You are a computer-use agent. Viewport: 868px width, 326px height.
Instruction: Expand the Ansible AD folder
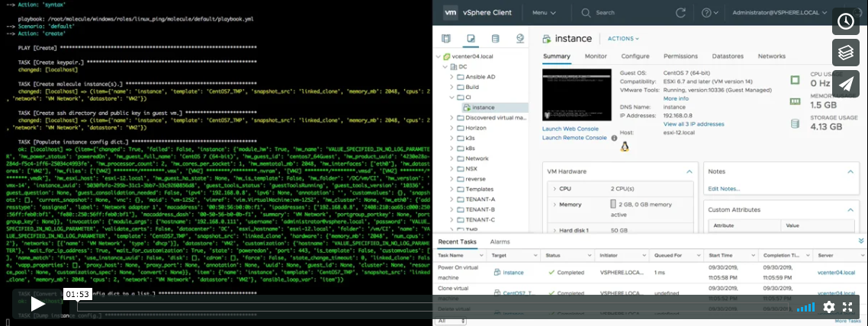tap(452, 77)
